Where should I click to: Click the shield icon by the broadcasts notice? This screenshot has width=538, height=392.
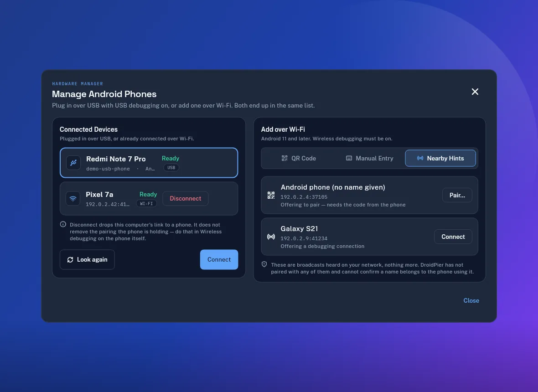point(264,264)
